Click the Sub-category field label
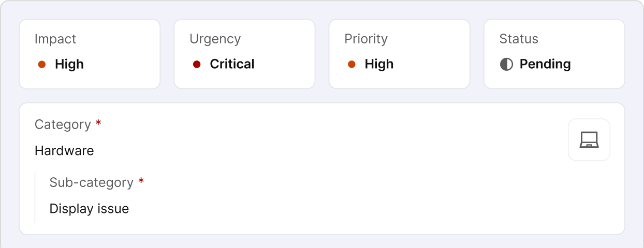 91,182
